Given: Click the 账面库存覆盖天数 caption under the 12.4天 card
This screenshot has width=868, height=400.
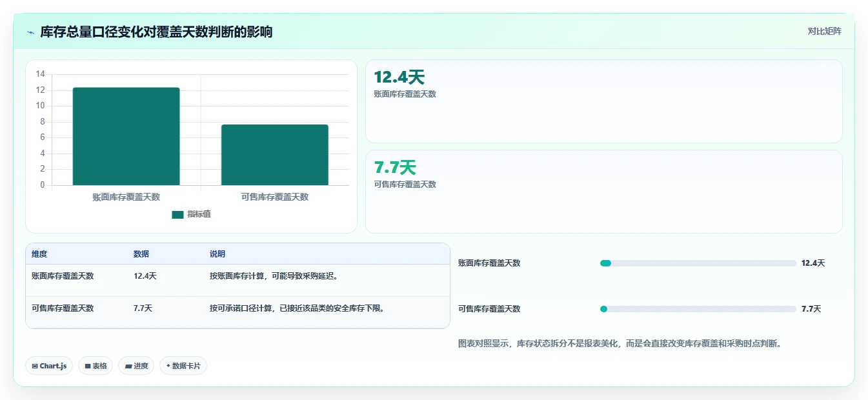Looking at the screenshot, I should click(x=405, y=94).
